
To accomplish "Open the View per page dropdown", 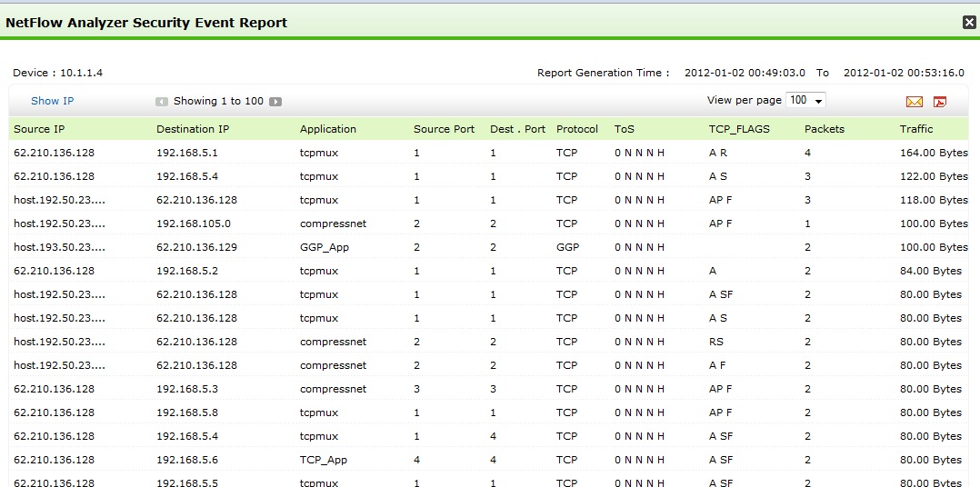I will 806,100.
